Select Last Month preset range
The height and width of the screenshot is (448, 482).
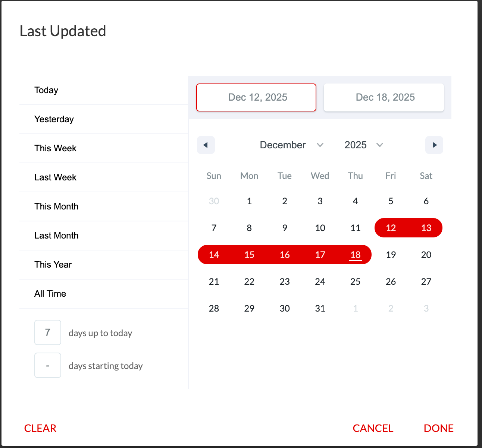tap(56, 236)
